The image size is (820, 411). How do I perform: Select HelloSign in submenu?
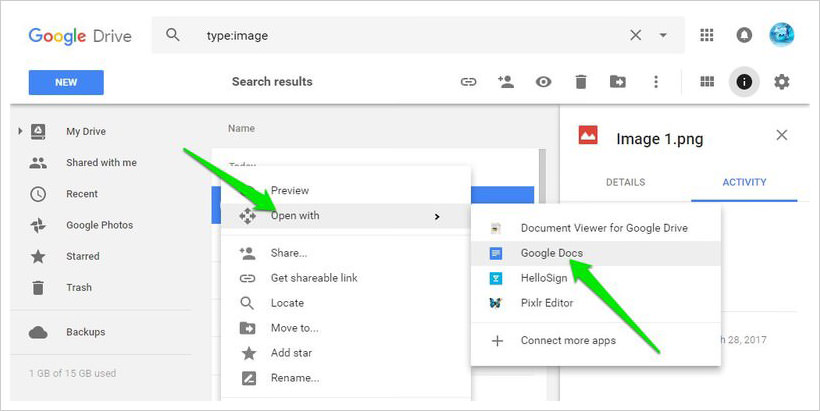click(x=596, y=278)
